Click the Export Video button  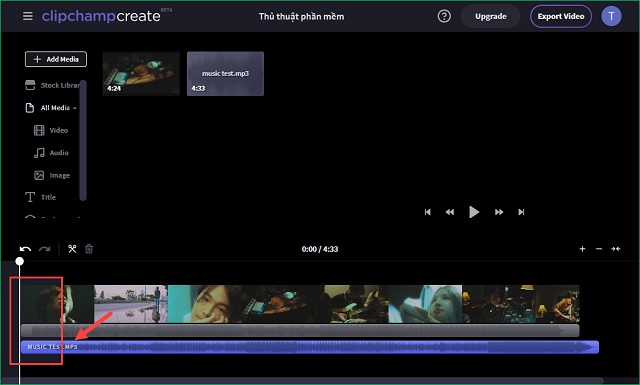[x=561, y=16]
